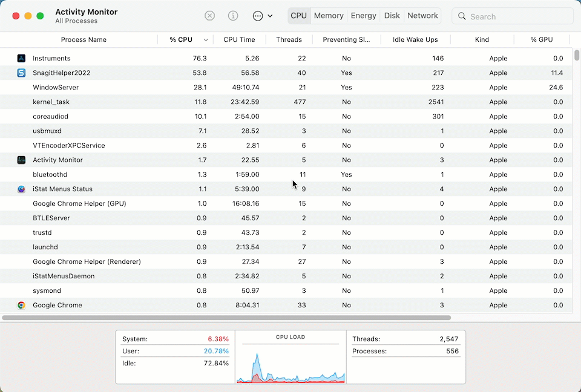Switch to the Network tab
The image size is (581, 392).
click(x=423, y=16)
